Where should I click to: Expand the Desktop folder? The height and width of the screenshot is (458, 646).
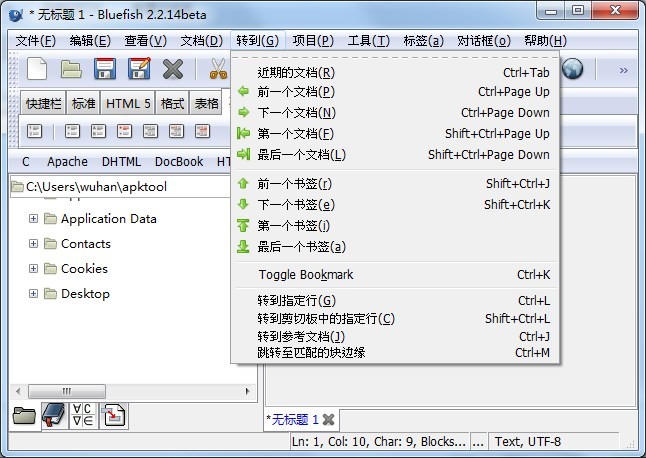[x=33, y=293]
